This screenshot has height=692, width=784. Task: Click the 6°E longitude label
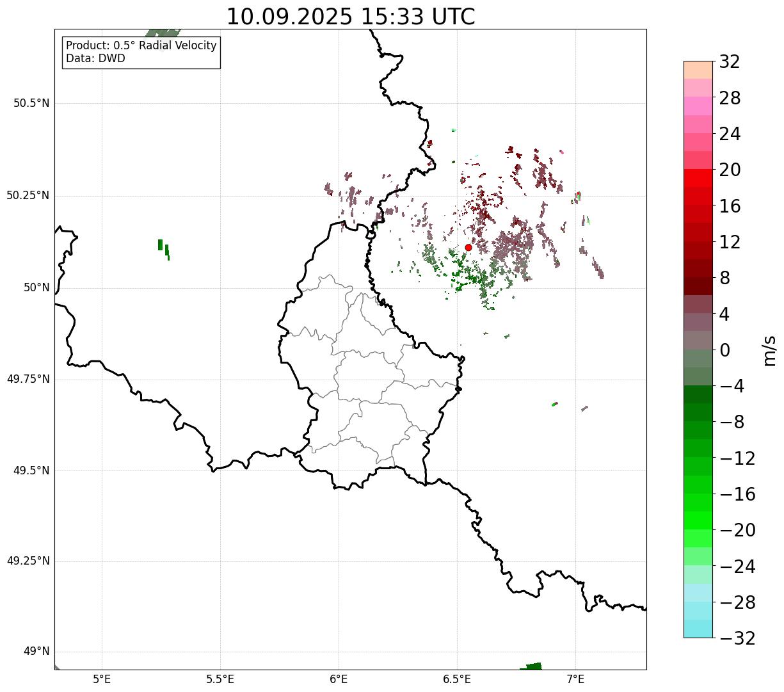click(339, 680)
